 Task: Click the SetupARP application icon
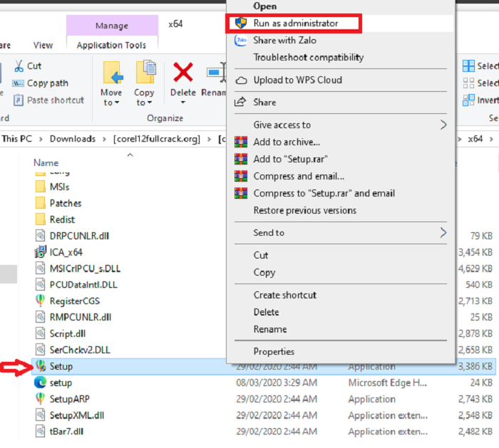point(40,398)
